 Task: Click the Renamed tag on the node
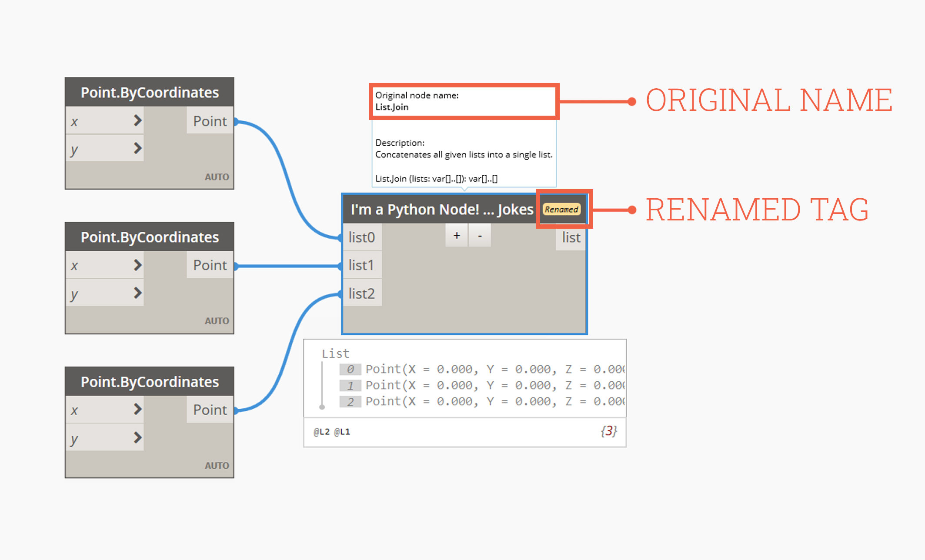click(561, 210)
